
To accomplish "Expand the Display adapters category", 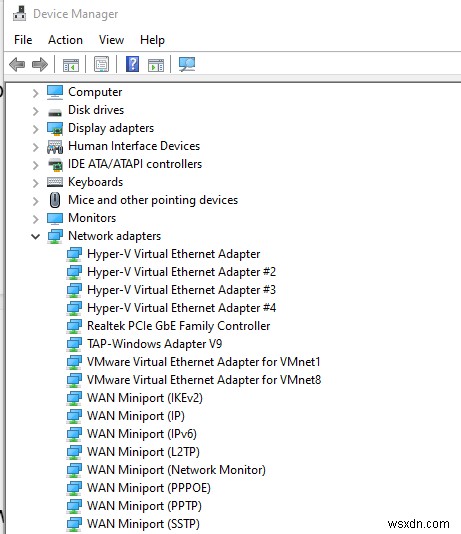I will tap(35, 129).
